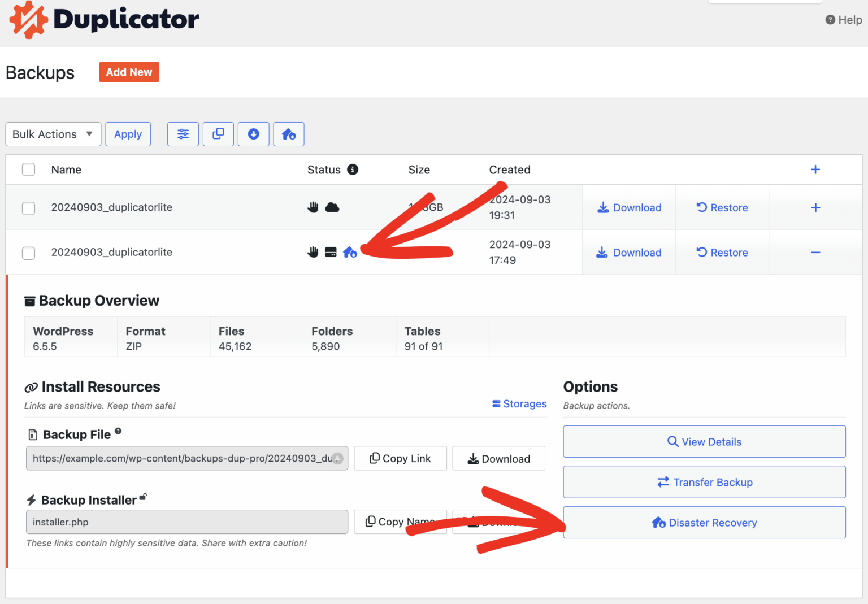Click the blue disaster recovery icon beside the backup status
The width and height of the screenshot is (868, 604).
tap(350, 252)
